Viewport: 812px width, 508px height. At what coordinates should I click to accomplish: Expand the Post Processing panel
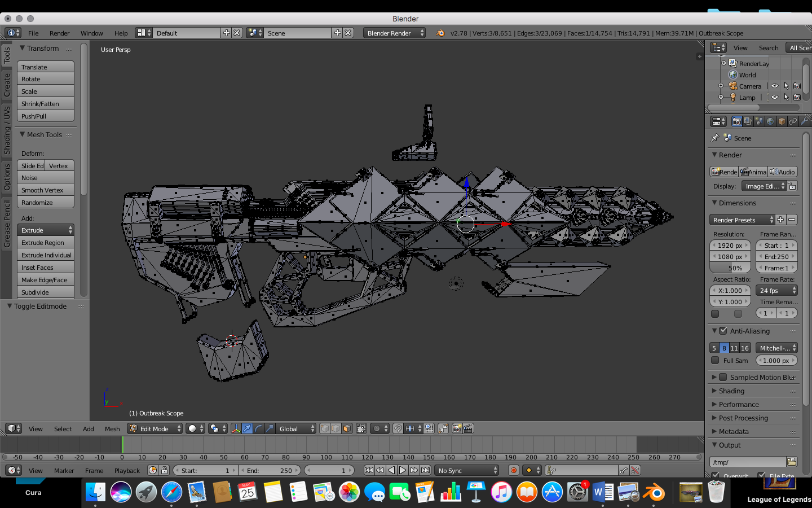pyautogui.click(x=743, y=418)
